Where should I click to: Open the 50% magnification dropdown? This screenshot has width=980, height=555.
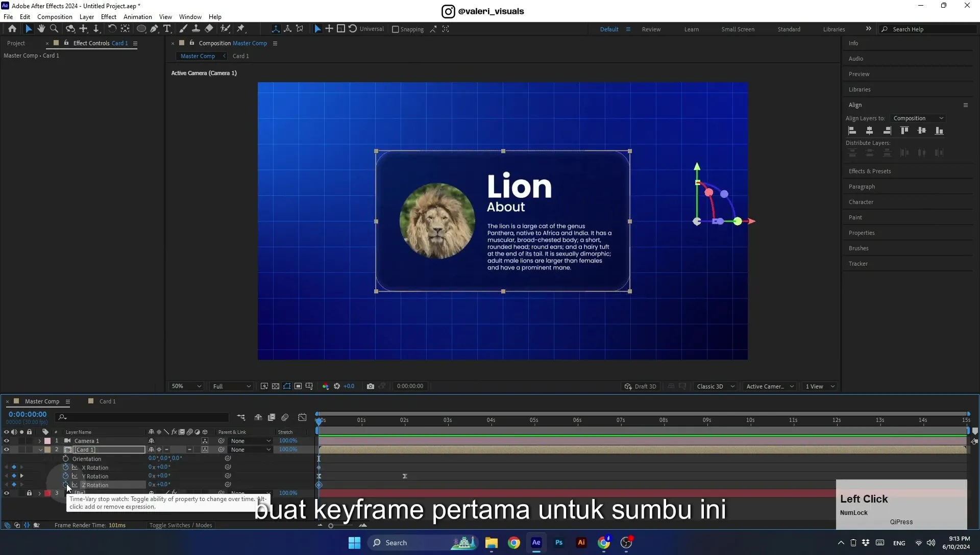[186, 386]
